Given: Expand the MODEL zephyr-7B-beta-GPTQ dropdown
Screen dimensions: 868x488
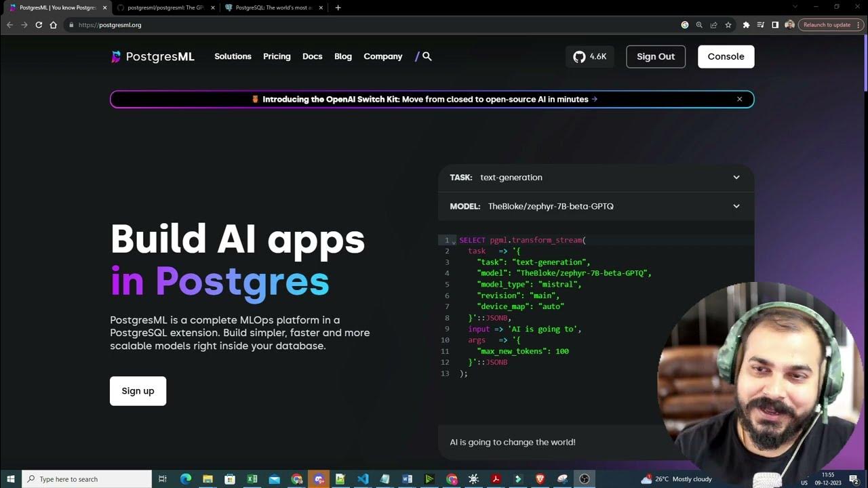Looking at the screenshot, I should pos(596,206).
